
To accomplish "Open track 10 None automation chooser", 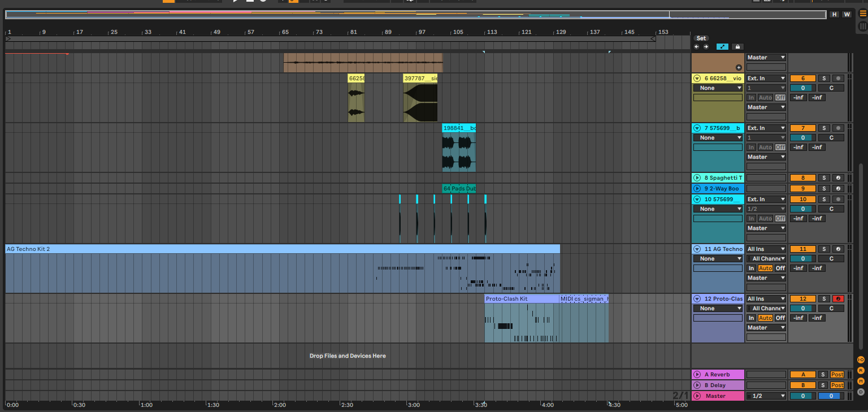I will pyautogui.click(x=718, y=209).
